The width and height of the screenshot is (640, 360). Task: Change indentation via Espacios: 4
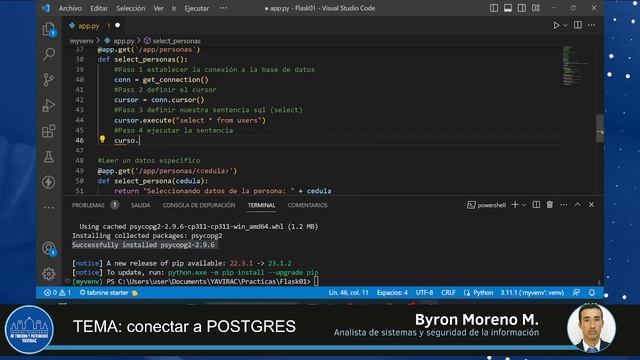392,293
